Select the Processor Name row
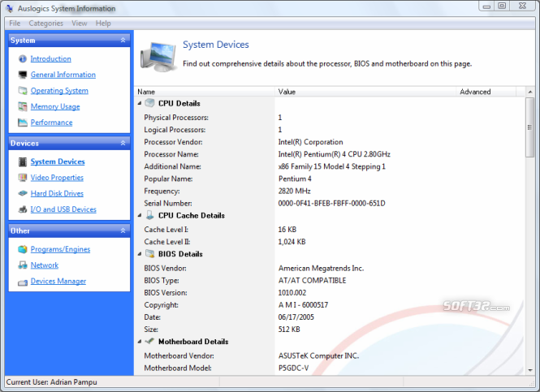540x392 pixels. 330,154
